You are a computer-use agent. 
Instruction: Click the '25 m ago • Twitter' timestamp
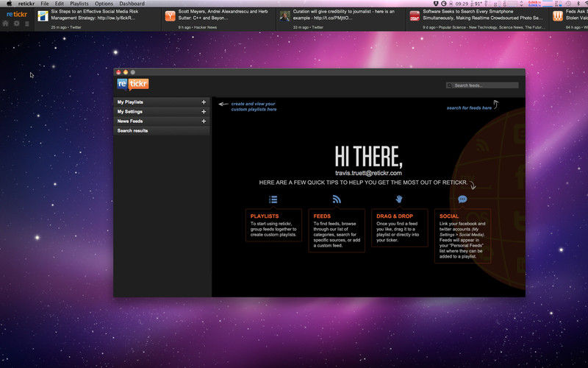click(x=66, y=27)
